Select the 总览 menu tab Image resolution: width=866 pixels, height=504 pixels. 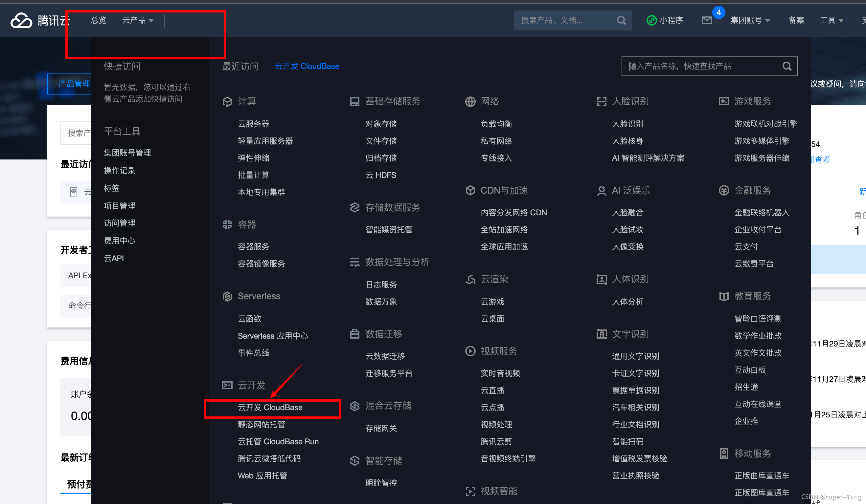point(98,20)
